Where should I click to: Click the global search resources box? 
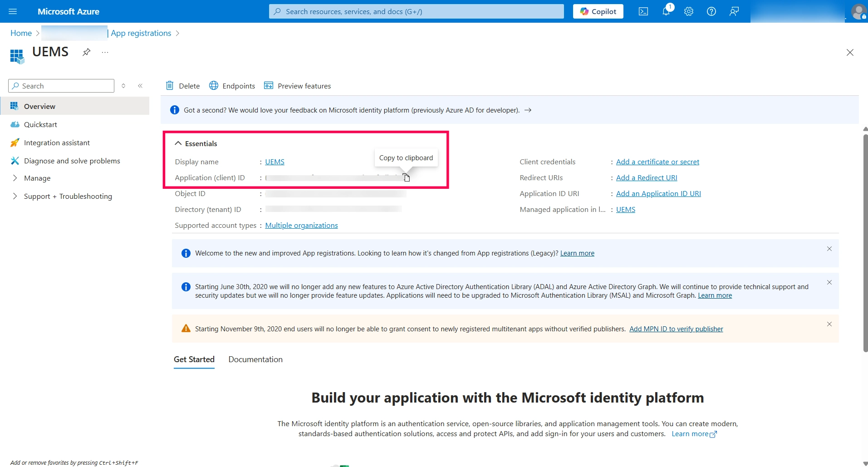(x=417, y=11)
